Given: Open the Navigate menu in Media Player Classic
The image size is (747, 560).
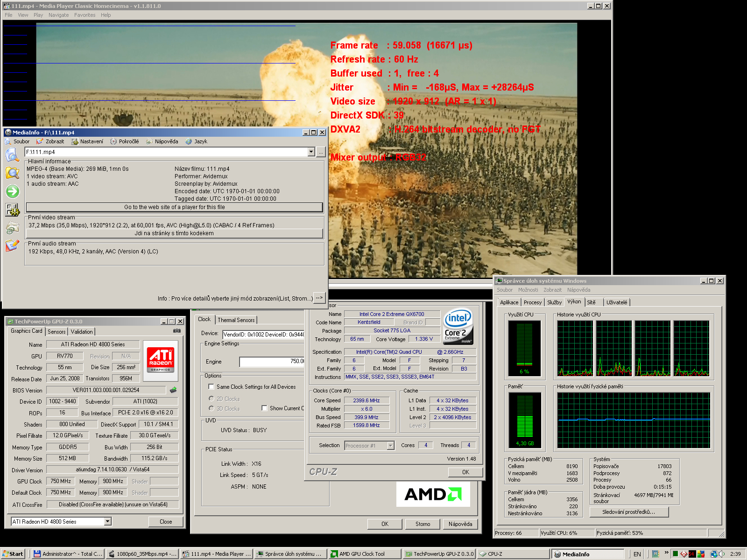Looking at the screenshot, I should point(58,15).
